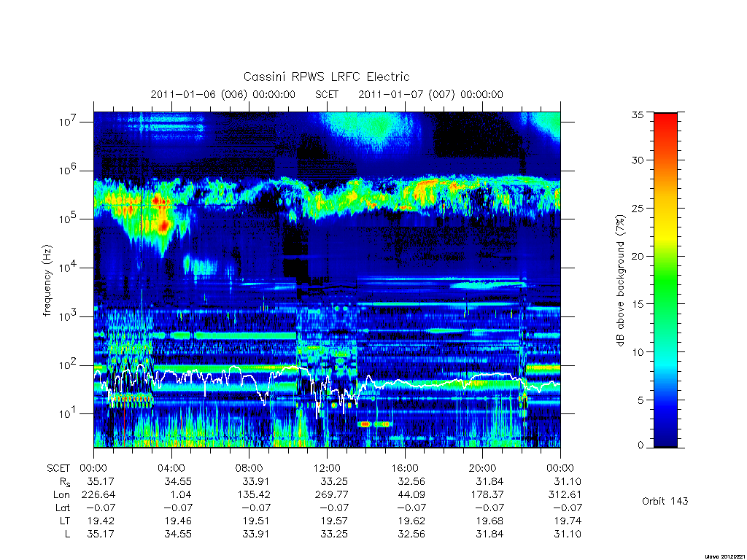Click the 'Lon' row label
The width and height of the screenshot is (747, 560).
61,495
